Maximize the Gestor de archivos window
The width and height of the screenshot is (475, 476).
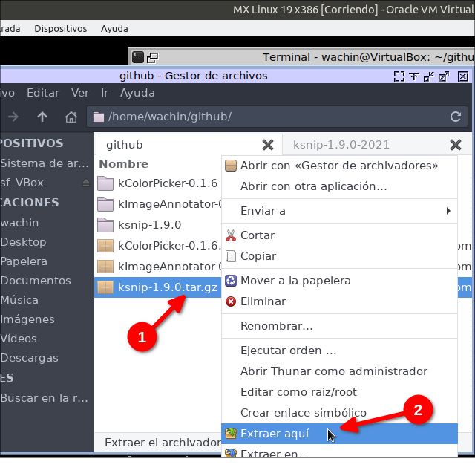(x=444, y=76)
